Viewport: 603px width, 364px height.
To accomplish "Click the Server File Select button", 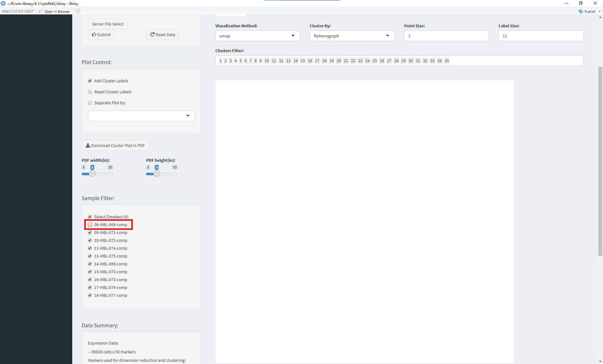I will 108,24.
